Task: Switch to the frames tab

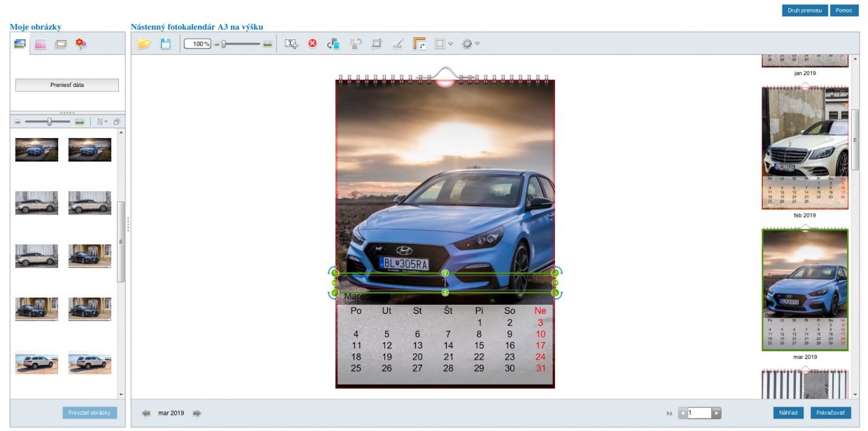Action: coord(61,44)
